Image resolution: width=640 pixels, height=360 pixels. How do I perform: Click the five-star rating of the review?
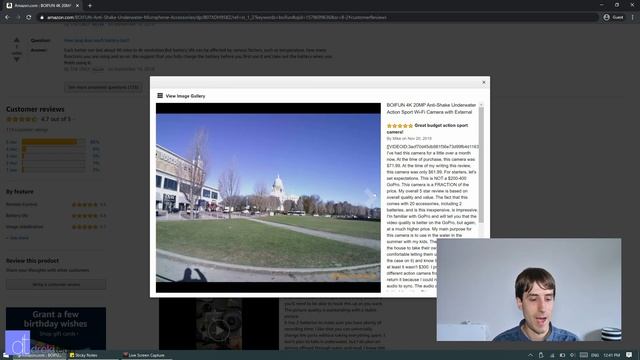(400, 126)
